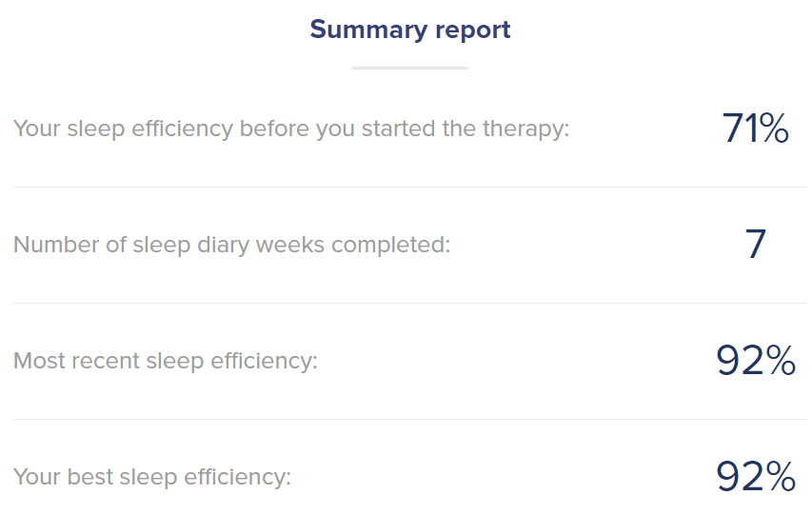Click the best sleep efficiency 92% value
Viewport: 812px width, 515px height.
(755, 477)
